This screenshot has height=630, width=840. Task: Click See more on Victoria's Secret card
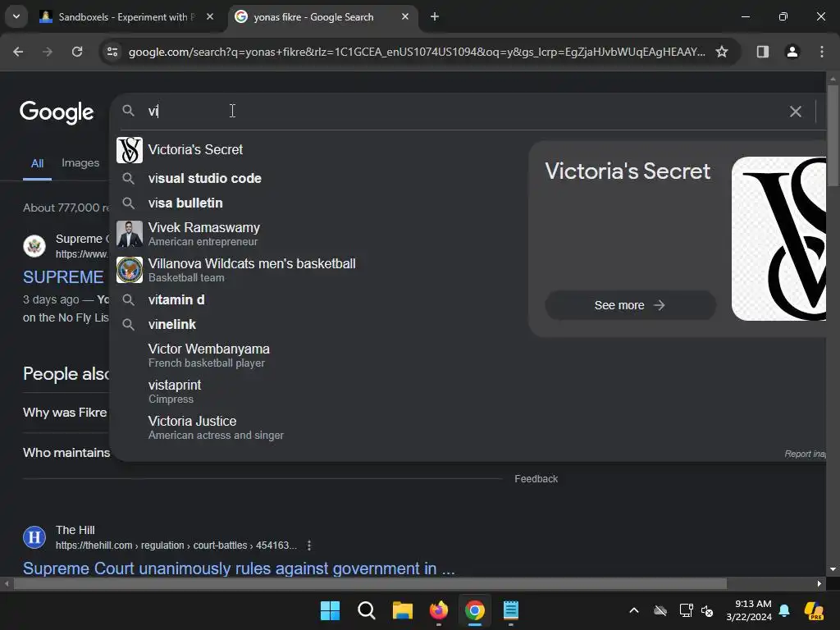click(x=630, y=305)
